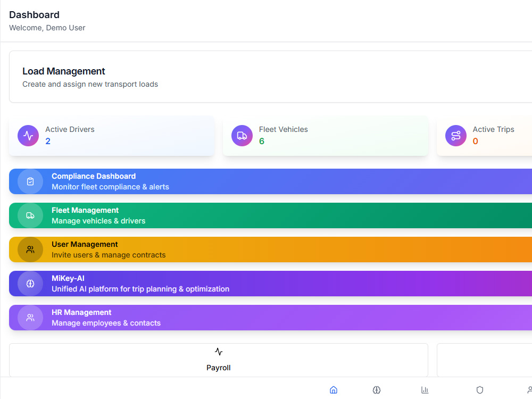This screenshot has height=399, width=532.
Task: Click "Monitor fleet compliance & alerts" subtitle
Action: (x=110, y=187)
